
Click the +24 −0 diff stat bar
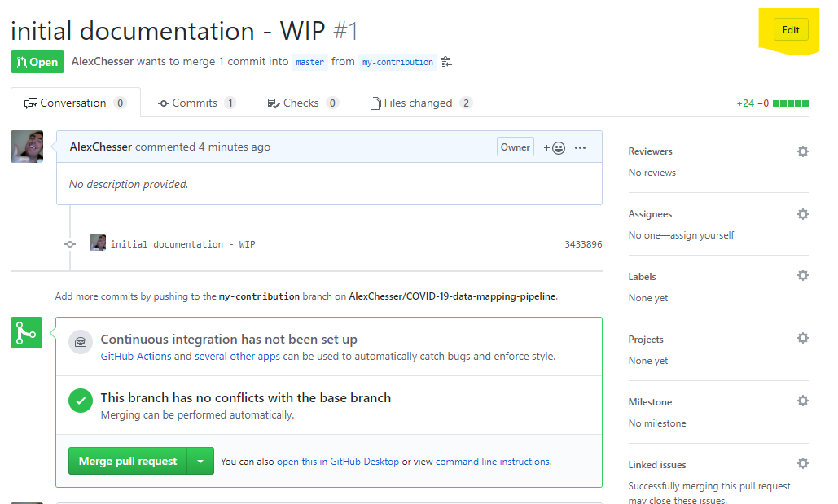coord(772,103)
